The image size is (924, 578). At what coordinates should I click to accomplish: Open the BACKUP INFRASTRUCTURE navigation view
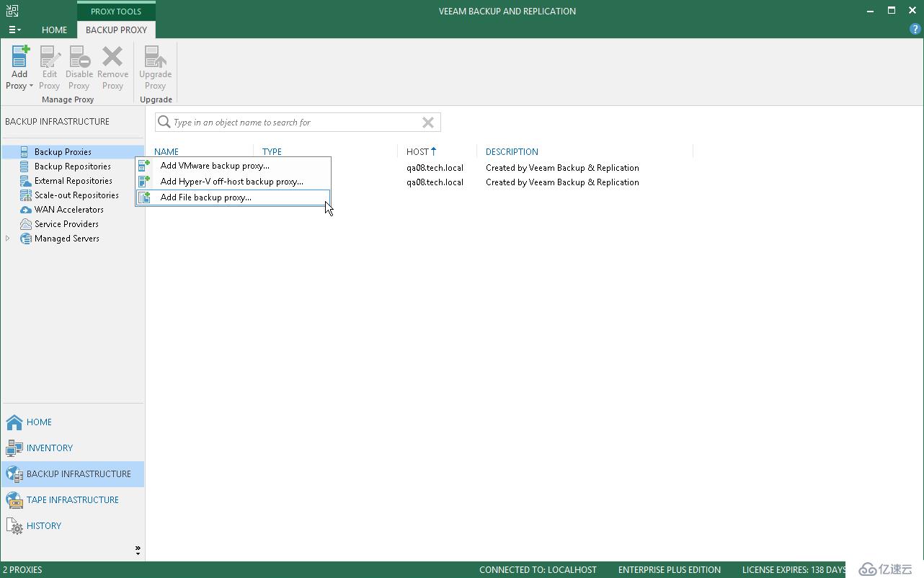pyautogui.click(x=73, y=474)
